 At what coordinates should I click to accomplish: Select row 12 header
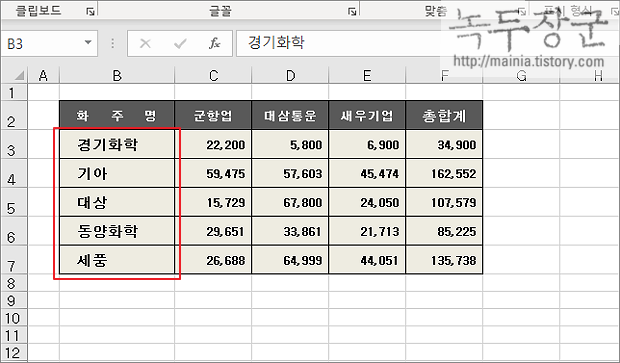click(14, 352)
